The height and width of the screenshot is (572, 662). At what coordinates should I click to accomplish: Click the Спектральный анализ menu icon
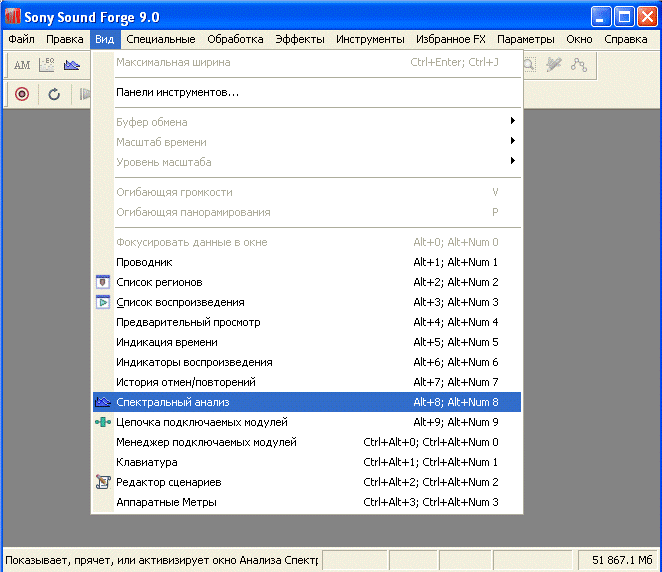103,402
